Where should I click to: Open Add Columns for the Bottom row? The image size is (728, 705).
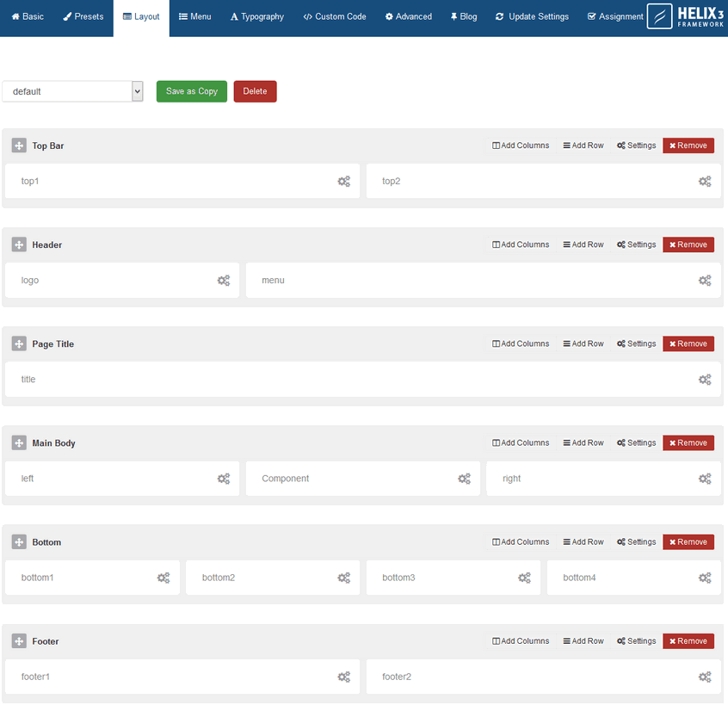(521, 542)
